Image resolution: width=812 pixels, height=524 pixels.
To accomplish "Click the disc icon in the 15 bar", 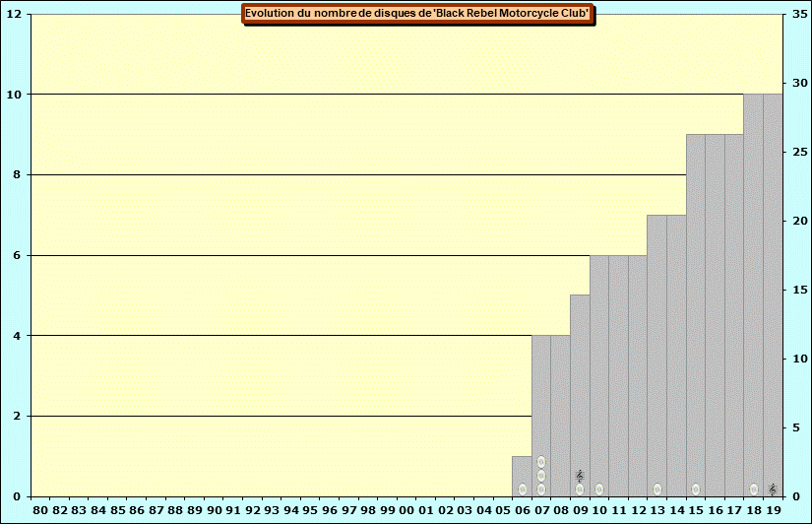I will point(696,490).
